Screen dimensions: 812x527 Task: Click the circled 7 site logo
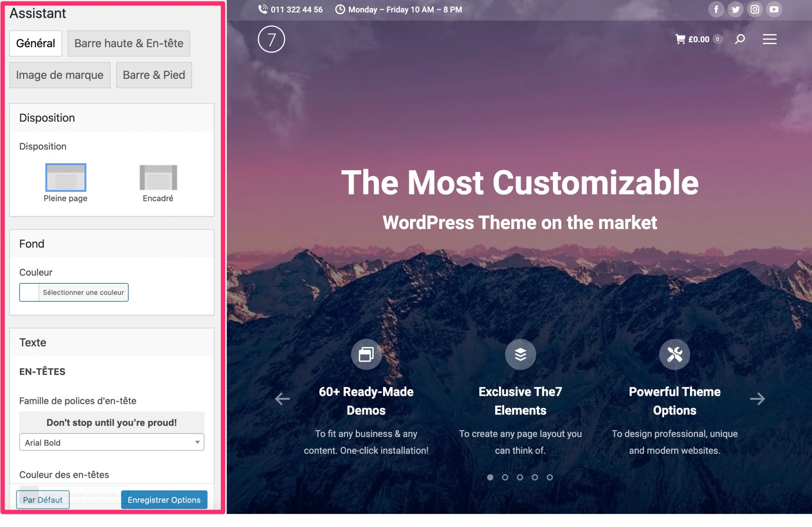click(271, 39)
